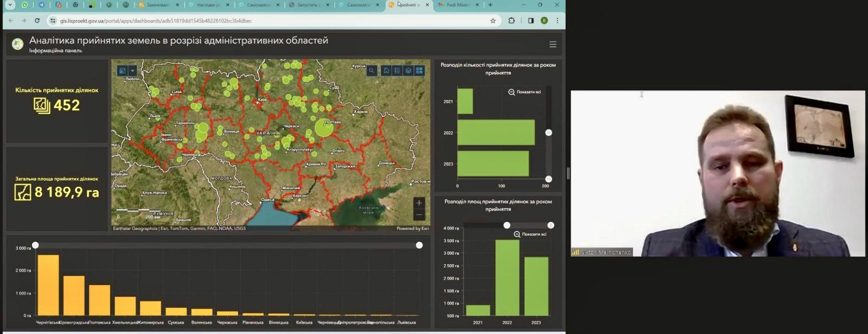Open the map layers panel

point(408,71)
